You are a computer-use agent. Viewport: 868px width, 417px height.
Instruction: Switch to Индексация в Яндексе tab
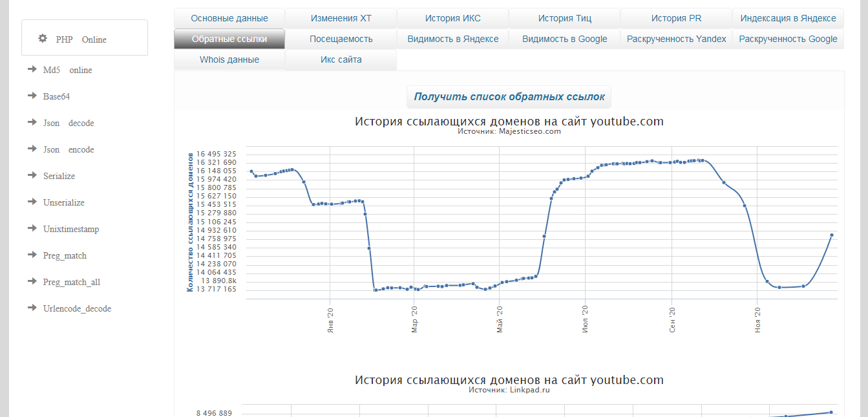click(789, 18)
